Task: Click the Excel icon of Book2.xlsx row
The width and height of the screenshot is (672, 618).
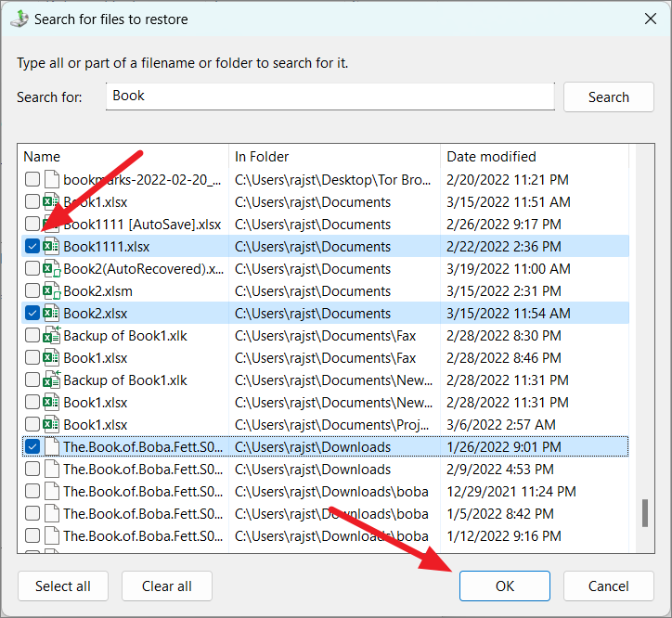Action: [51, 314]
